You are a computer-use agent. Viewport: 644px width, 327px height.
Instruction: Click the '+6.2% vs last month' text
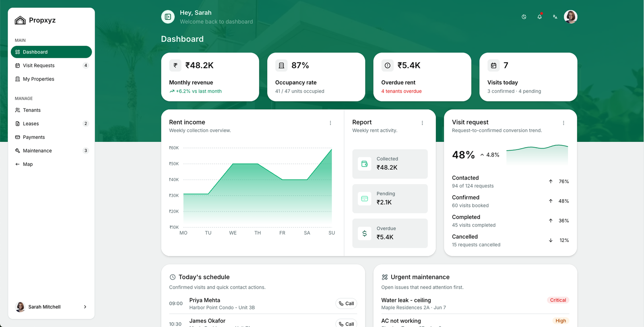[x=199, y=91]
